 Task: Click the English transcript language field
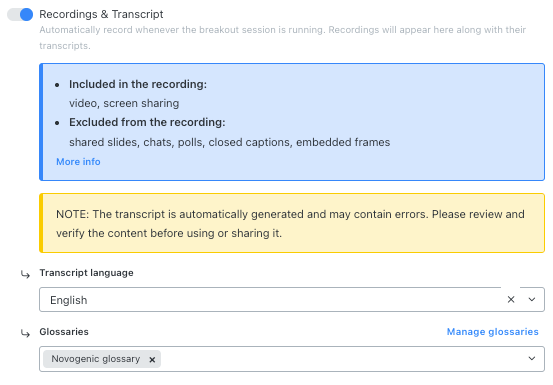(292, 300)
